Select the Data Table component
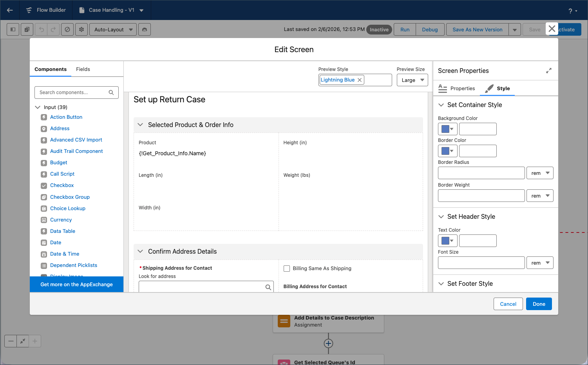 click(x=63, y=231)
